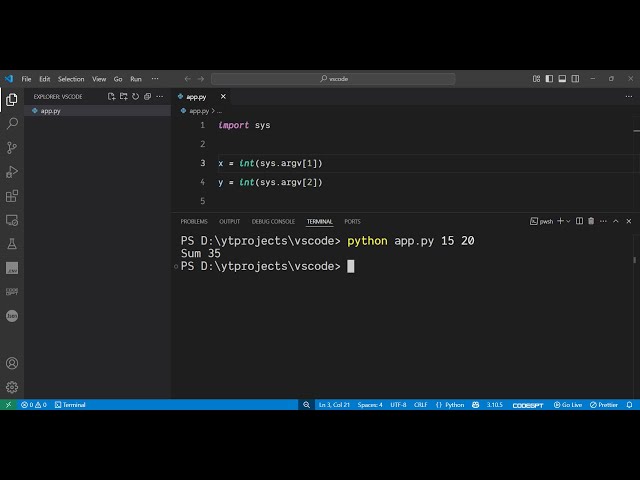Open the Extensions view
Viewport: 640px width, 480px height.
click(12, 196)
